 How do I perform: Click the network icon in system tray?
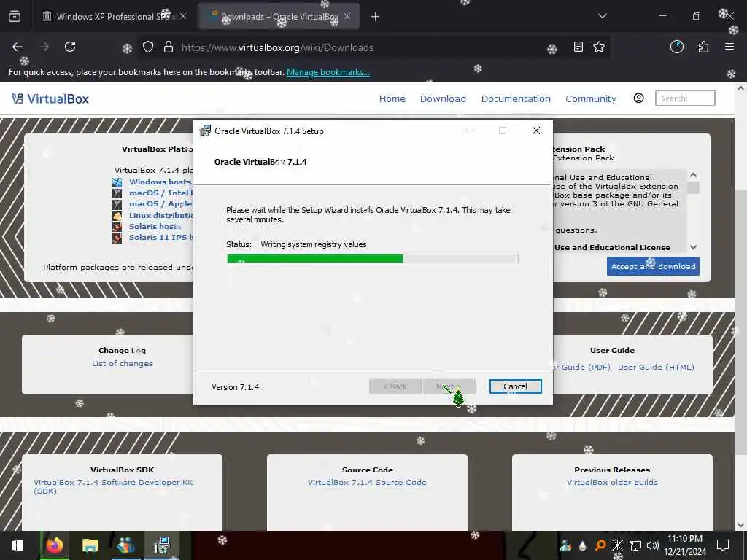635,545
